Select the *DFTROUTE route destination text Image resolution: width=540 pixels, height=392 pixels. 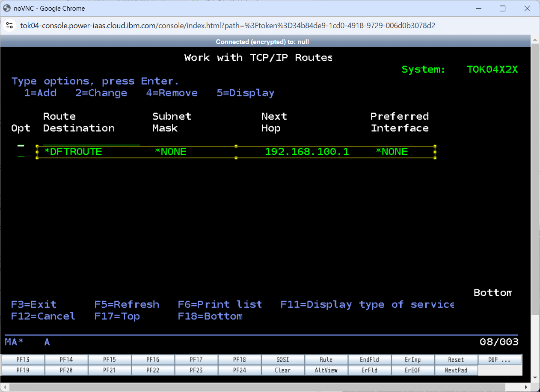pos(73,152)
